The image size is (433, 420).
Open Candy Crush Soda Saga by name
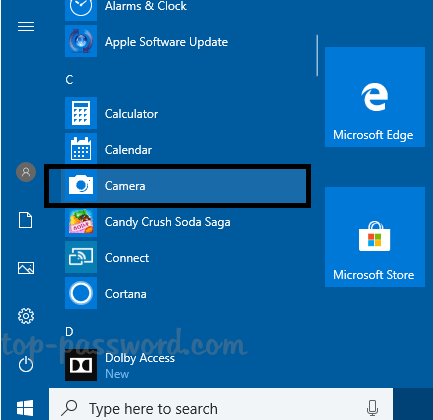coord(167,222)
